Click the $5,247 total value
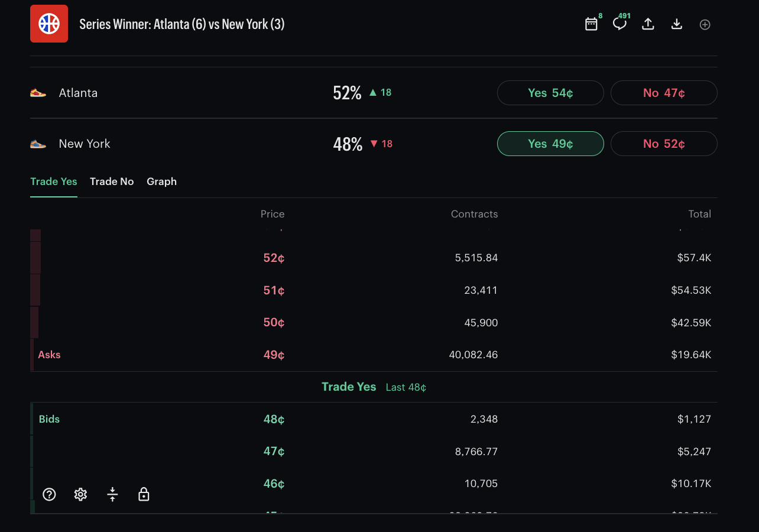Viewport: 759px width, 532px height. coord(694,452)
